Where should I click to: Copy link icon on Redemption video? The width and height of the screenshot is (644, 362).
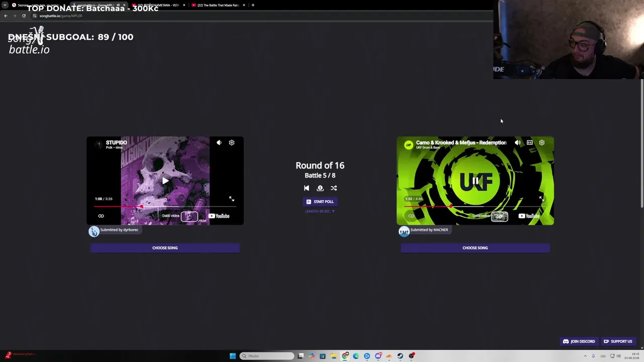pos(411,216)
